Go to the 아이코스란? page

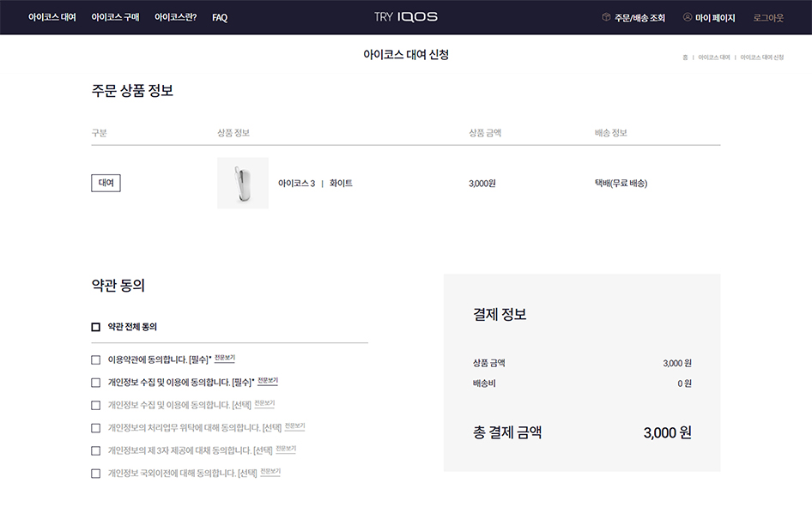pos(176,17)
